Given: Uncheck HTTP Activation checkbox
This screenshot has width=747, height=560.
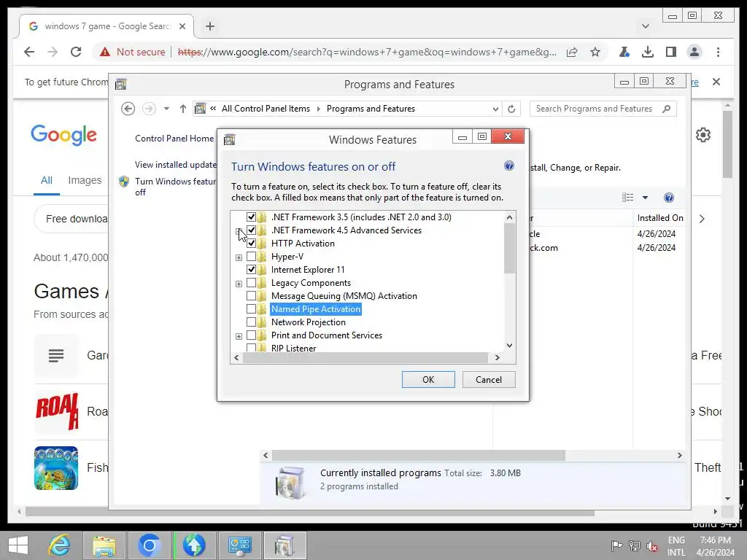Looking at the screenshot, I should (251, 244).
